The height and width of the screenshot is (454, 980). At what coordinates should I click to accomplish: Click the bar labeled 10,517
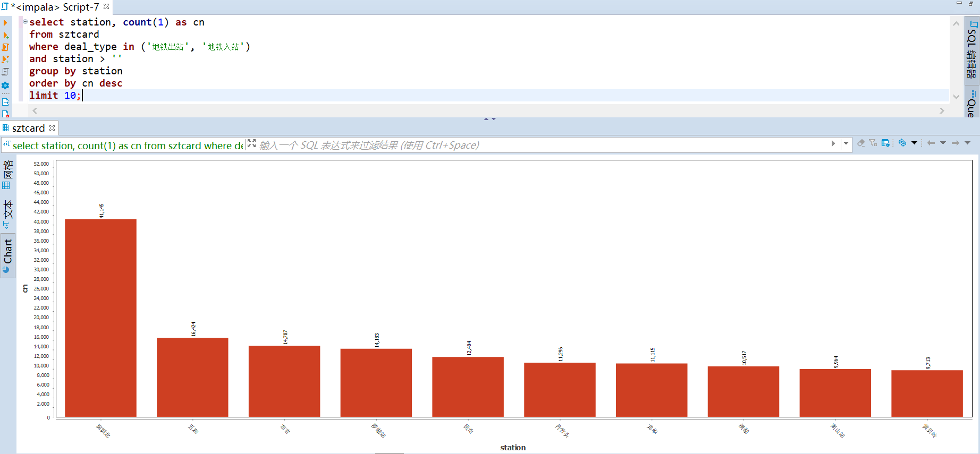[744, 392]
